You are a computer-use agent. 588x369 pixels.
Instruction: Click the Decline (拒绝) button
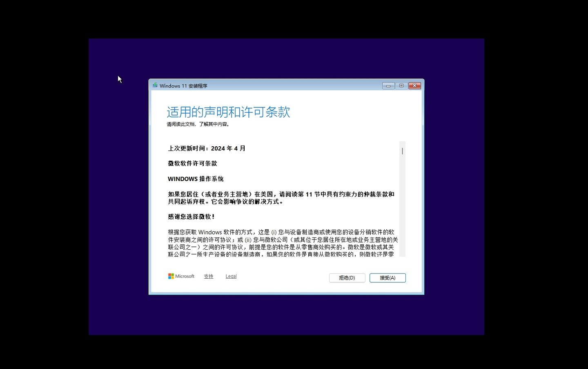tap(347, 278)
